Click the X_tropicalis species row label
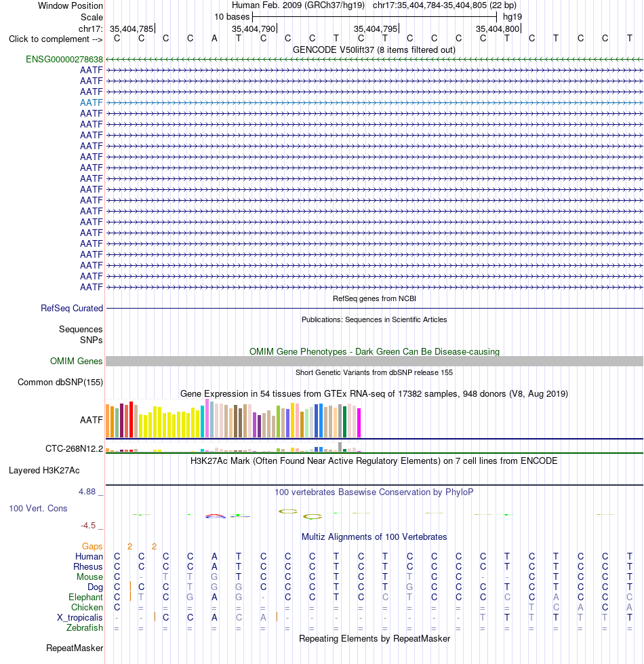Screen dimensions: 644x664 pyautogui.click(x=80, y=617)
